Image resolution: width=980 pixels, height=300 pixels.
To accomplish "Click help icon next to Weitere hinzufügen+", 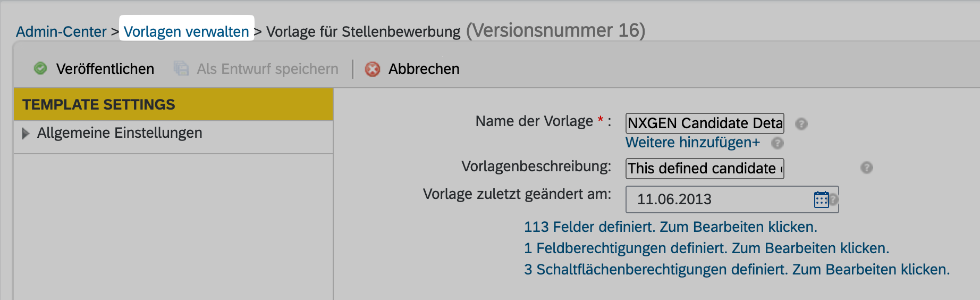I will [x=778, y=143].
